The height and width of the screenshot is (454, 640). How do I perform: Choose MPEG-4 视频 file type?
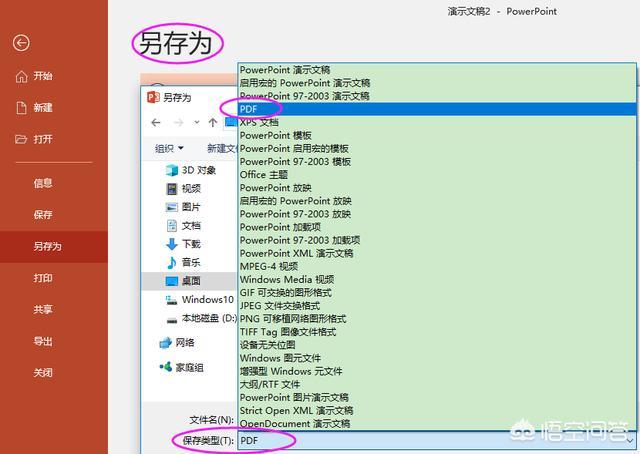tap(437, 266)
